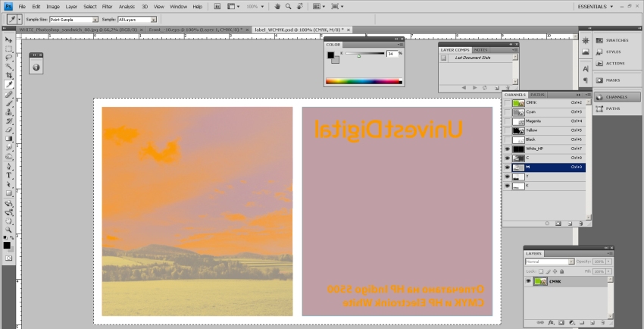Open the Sample All Layers dropdown
The height and width of the screenshot is (329, 644).
(154, 19)
